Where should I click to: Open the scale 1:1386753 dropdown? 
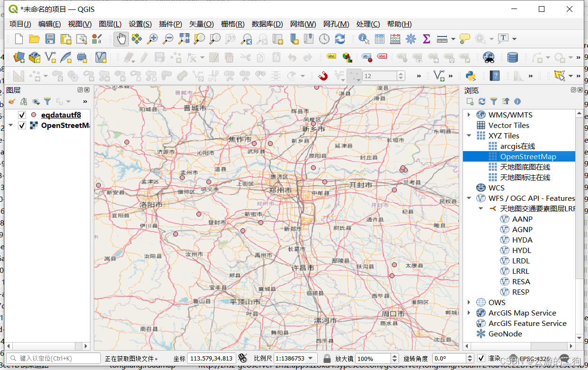click(x=311, y=358)
